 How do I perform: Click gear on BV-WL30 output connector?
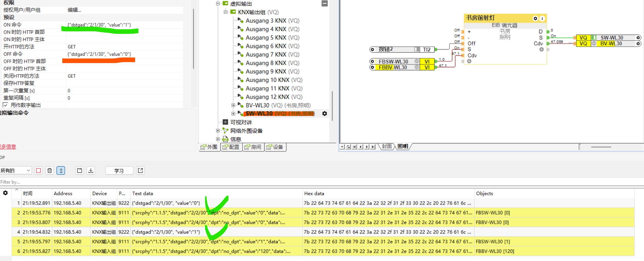click(x=638, y=44)
